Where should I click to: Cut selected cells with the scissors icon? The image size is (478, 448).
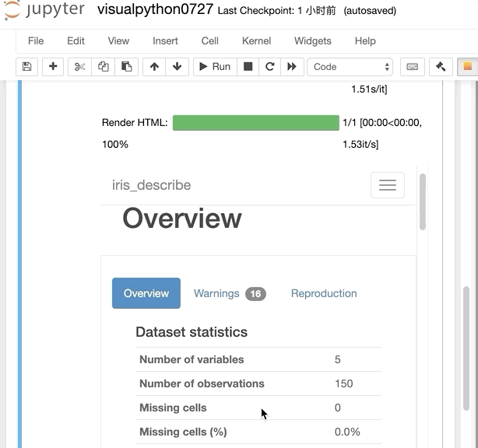[x=79, y=66]
